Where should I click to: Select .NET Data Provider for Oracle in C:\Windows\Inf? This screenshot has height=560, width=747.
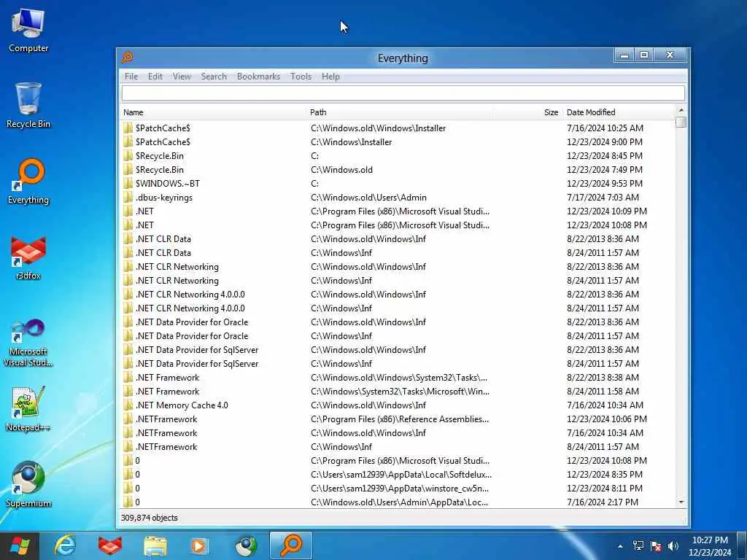(x=398, y=335)
